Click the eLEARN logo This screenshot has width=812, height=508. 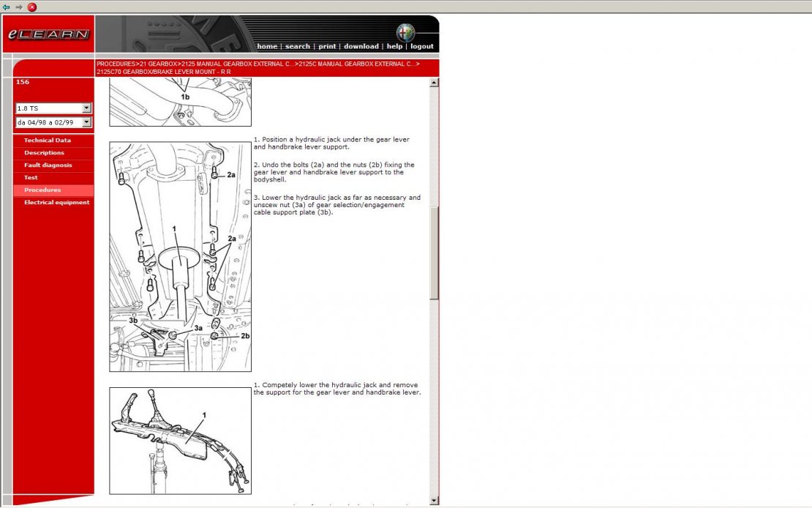(48, 34)
